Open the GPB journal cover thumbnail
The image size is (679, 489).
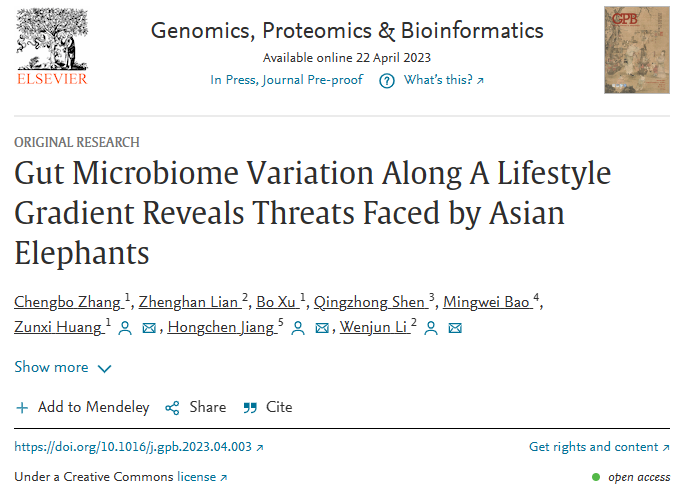coord(636,50)
